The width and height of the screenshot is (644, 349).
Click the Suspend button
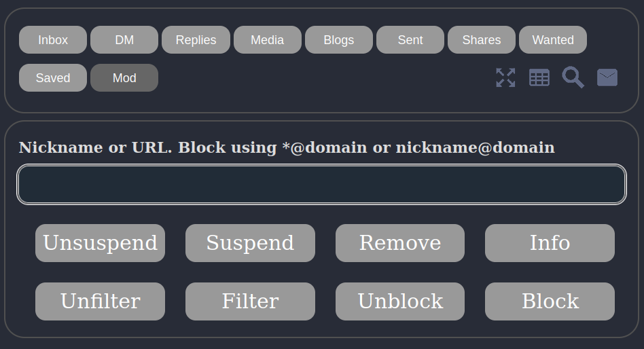[250, 243]
